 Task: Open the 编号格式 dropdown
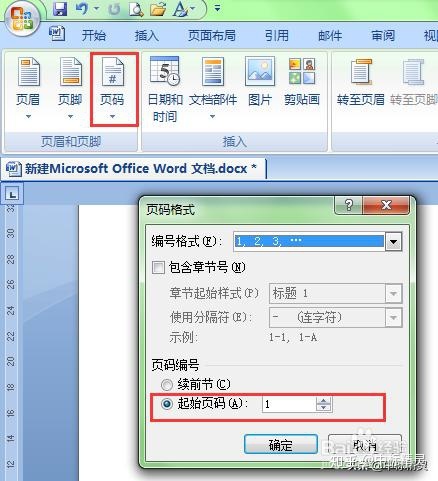point(393,241)
